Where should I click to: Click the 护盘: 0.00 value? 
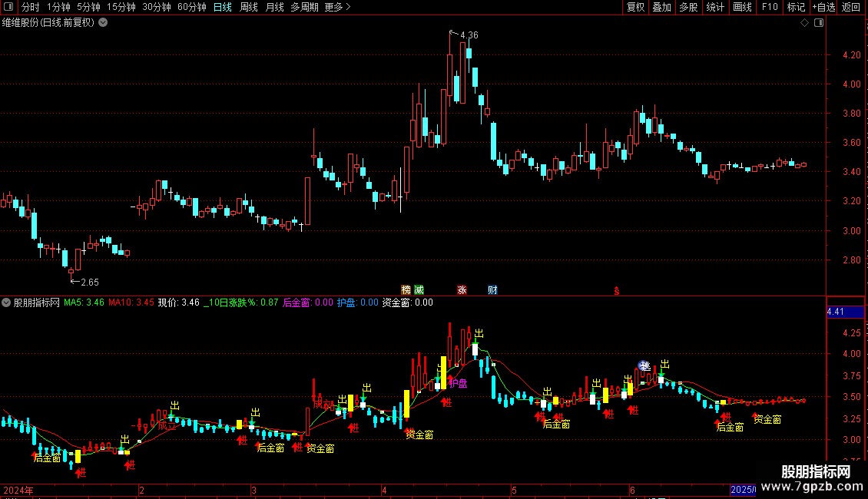coord(358,302)
